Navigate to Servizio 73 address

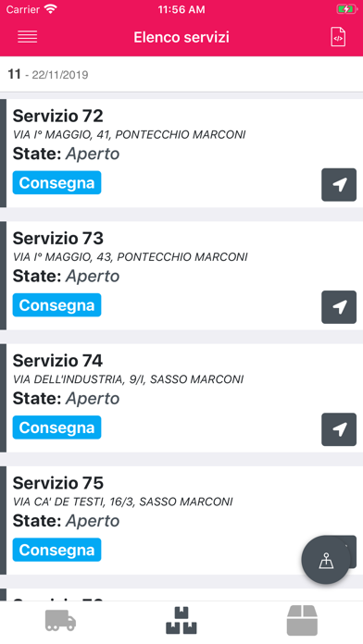(x=339, y=307)
